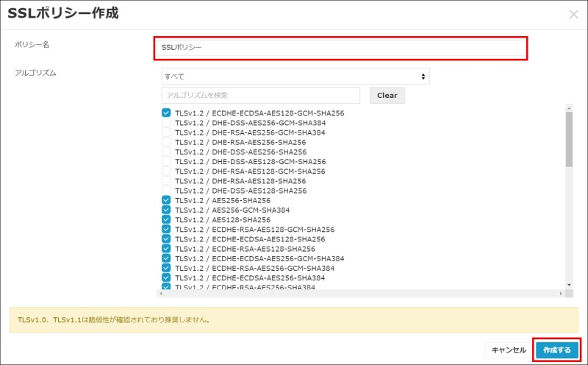
Task: Open the algorithm filter dropdown showing すべて
Action: click(x=295, y=77)
